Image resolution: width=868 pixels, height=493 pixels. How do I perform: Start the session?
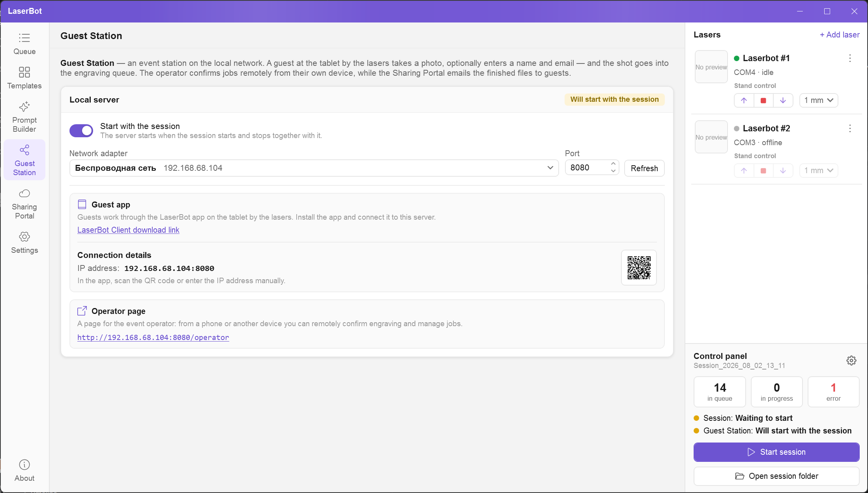pyautogui.click(x=776, y=452)
